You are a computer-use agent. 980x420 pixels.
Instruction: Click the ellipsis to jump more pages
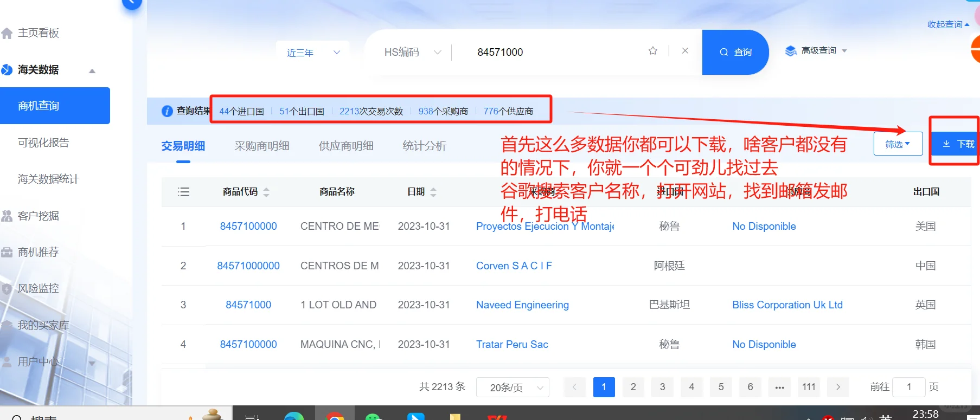tap(779, 387)
